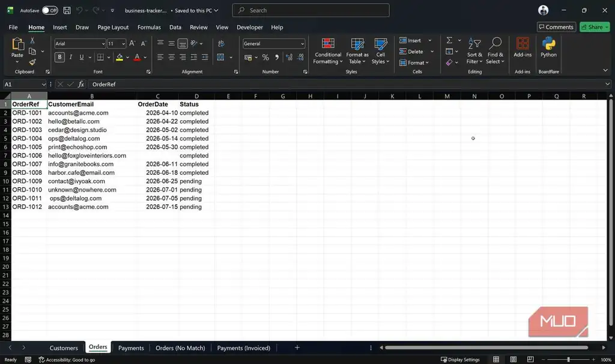Open the Arial font name dropdown
The height and width of the screenshot is (364, 615).
(103, 44)
